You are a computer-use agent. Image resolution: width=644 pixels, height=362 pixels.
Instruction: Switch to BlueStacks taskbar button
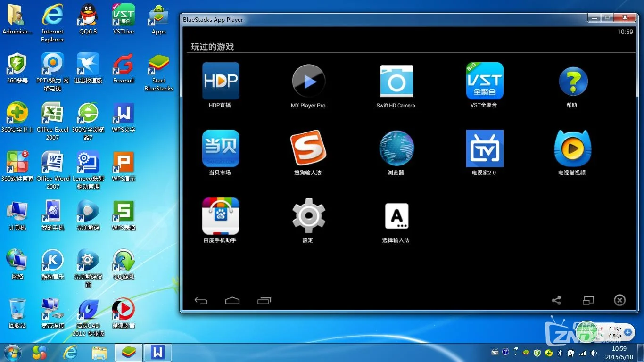tap(129, 352)
